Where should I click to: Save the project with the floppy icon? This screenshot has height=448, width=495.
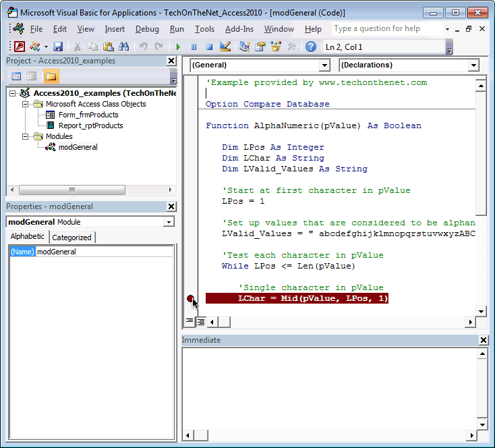[58, 47]
